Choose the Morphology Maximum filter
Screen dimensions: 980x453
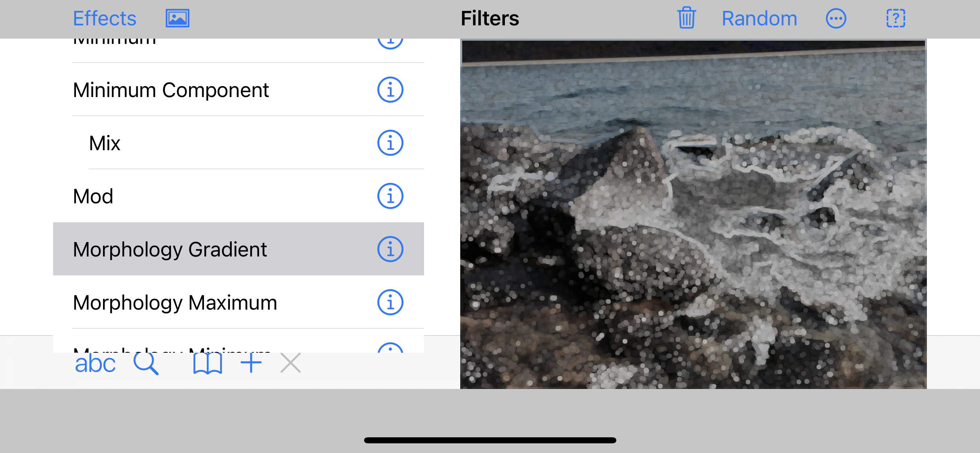175,302
